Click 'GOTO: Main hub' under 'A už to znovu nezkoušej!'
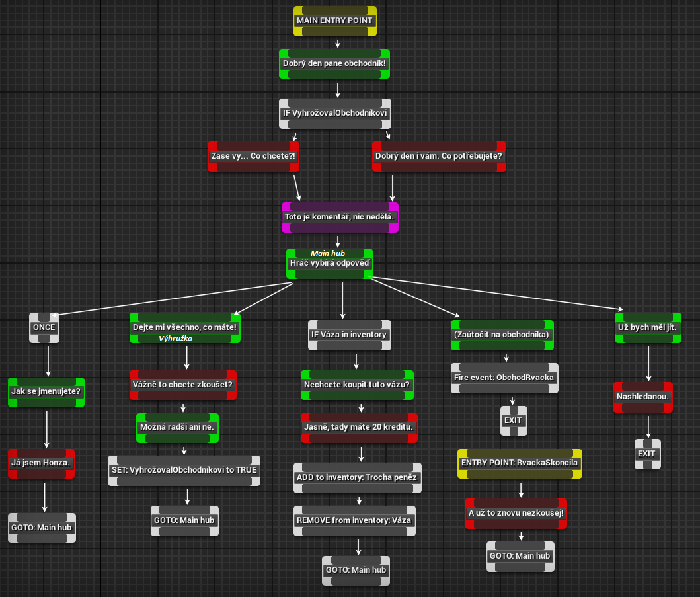700x597 pixels. pyautogui.click(x=520, y=557)
